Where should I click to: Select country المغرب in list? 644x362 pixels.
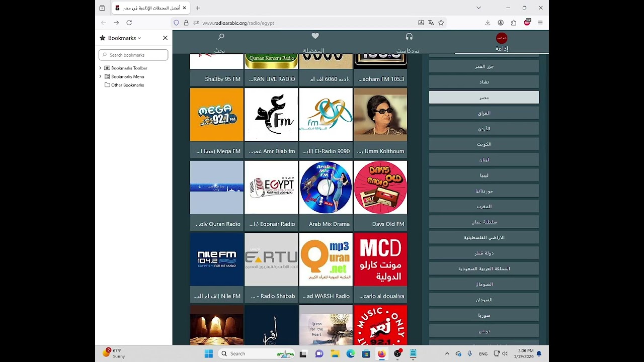(x=484, y=207)
